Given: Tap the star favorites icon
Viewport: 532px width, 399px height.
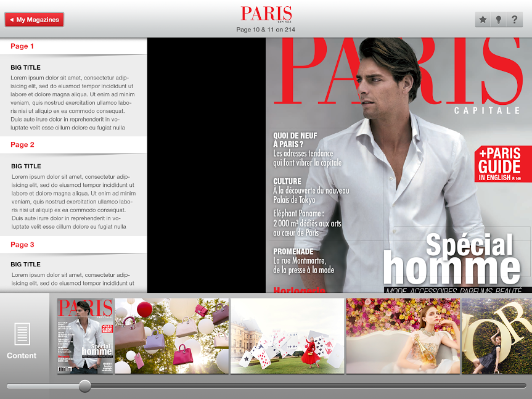Looking at the screenshot, I should (483, 20).
